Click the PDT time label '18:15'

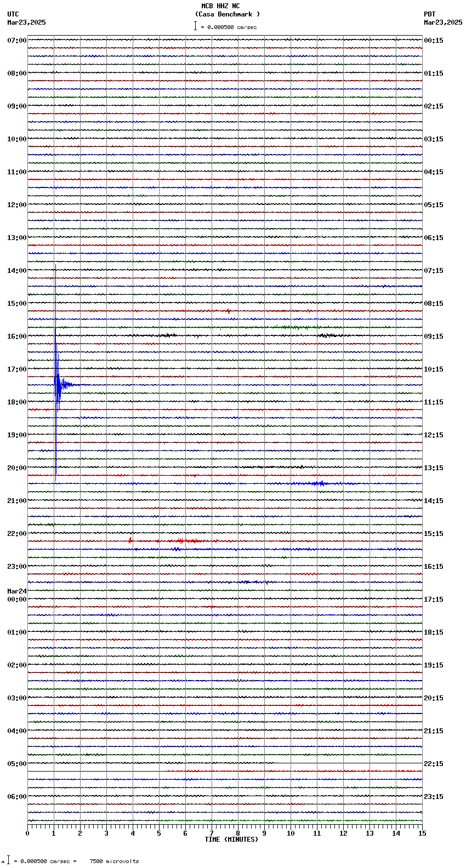(x=434, y=632)
